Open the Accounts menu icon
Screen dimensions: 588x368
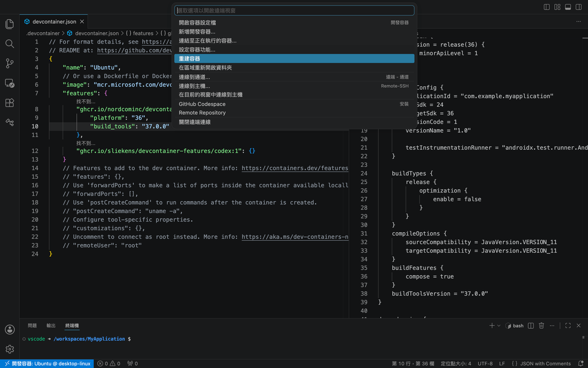click(10, 329)
